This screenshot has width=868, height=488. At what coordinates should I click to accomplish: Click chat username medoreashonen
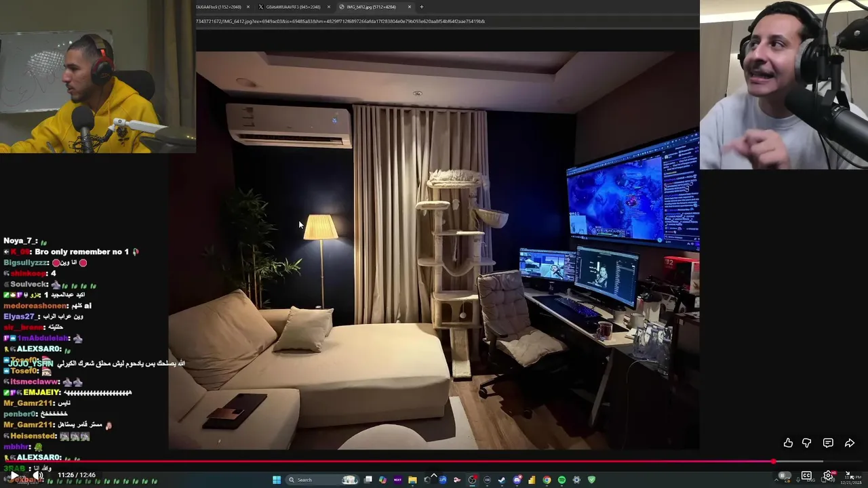click(x=35, y=306)
